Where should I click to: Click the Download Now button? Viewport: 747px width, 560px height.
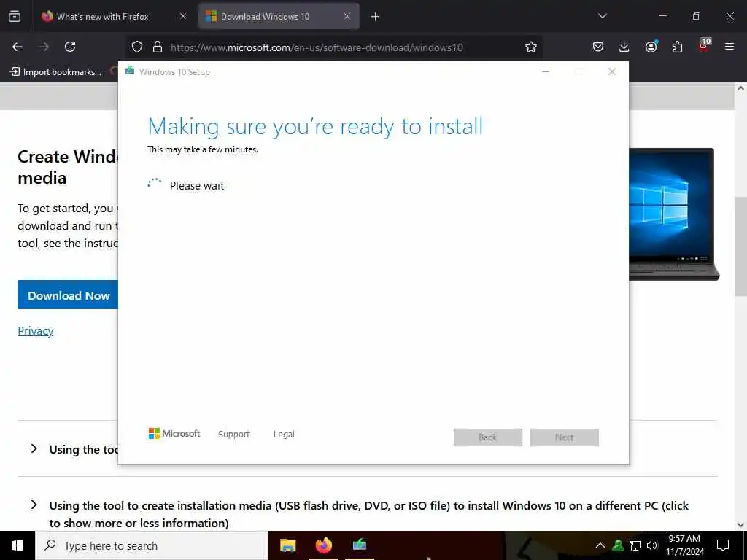68,295
